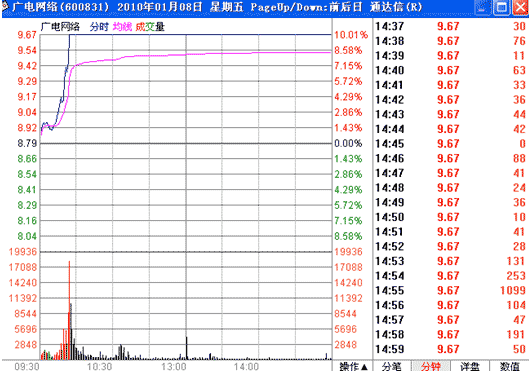Image resolution: width=529 pixels, height=372 pixels.
Task: Click the 14:59 last trade row
Action: pyautogui.click(x=450, y=349)
